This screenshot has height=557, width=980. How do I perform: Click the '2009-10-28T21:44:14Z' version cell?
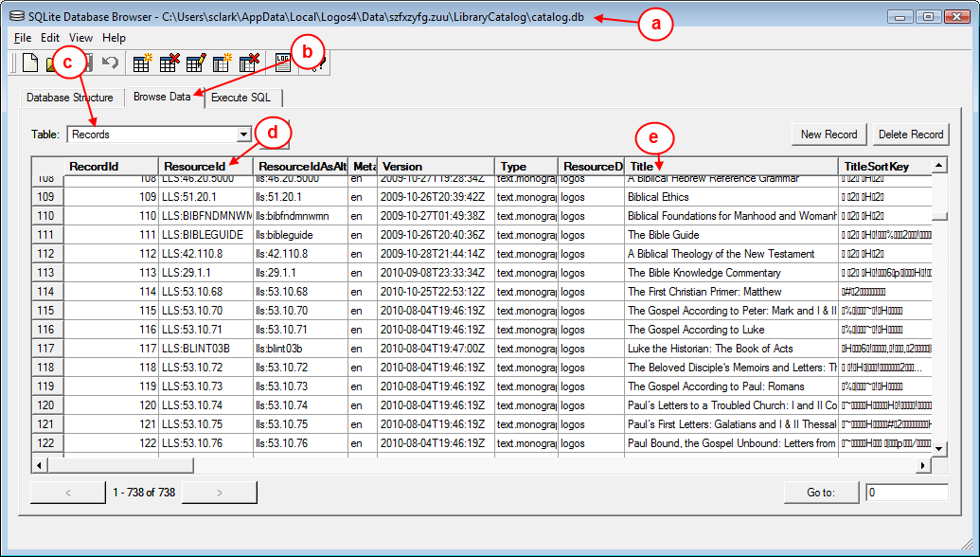436,254
